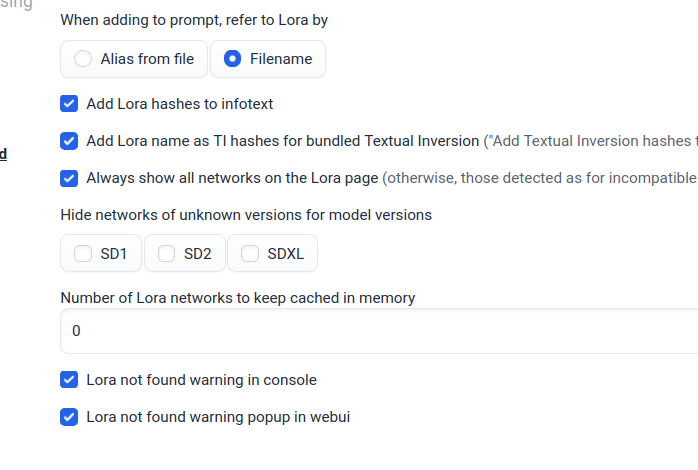Disable Lora not found warning popup in webui

69,417
